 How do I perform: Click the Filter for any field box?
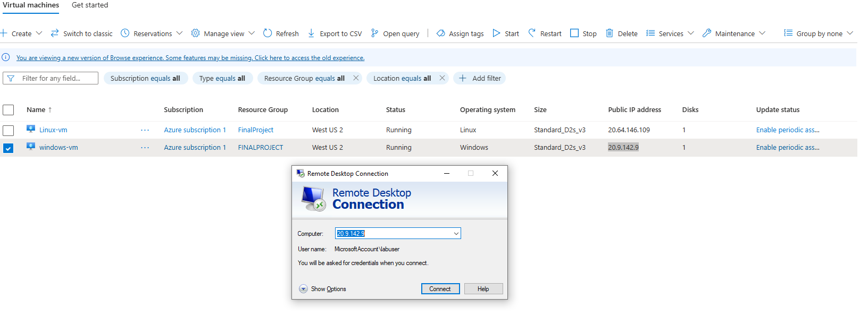51,78
